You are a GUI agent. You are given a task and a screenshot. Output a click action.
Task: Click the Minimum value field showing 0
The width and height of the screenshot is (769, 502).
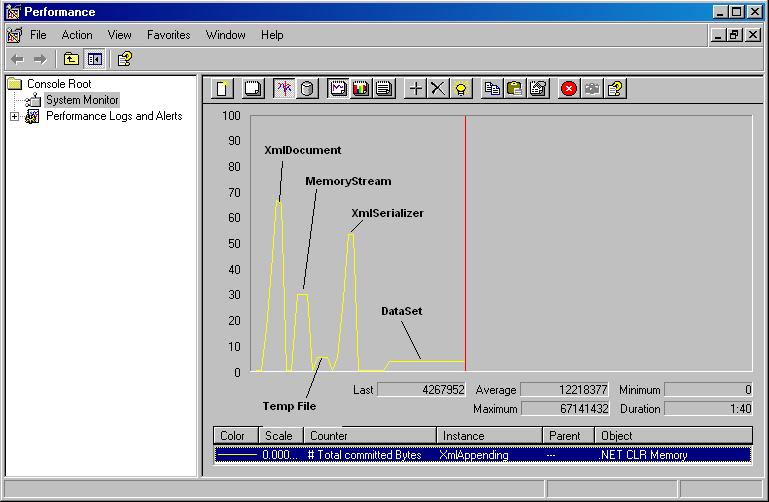pyautogui.click(x=709, y=390)
